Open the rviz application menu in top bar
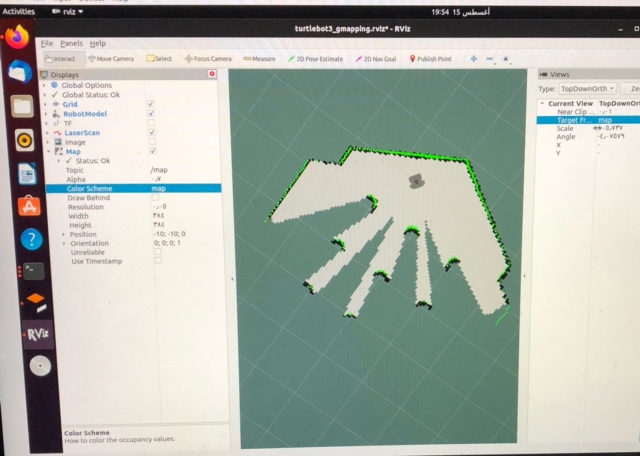640x456 pixels. 68,12
